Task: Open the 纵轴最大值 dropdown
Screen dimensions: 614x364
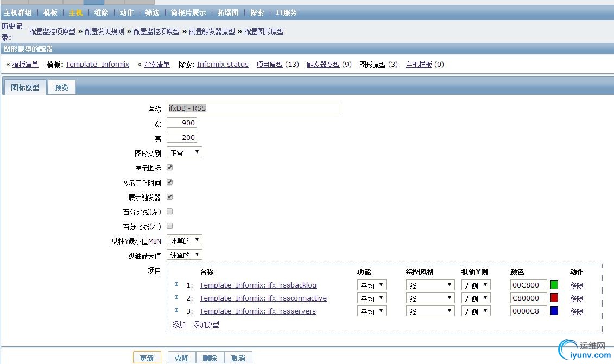Action: [185, 255]
